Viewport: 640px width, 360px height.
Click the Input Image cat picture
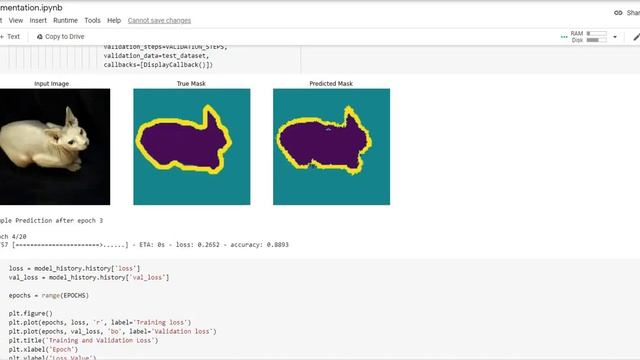click(x=55, y=147)
